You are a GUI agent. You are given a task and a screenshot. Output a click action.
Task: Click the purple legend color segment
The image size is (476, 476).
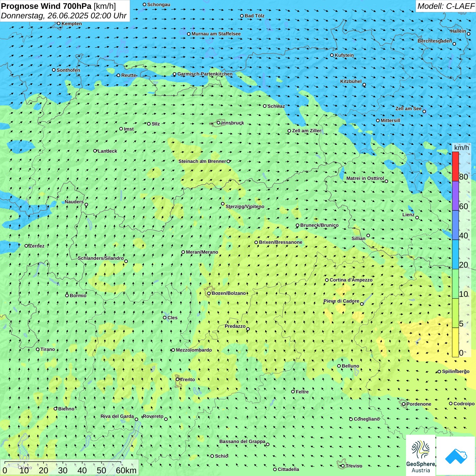(x=455, y=195)
